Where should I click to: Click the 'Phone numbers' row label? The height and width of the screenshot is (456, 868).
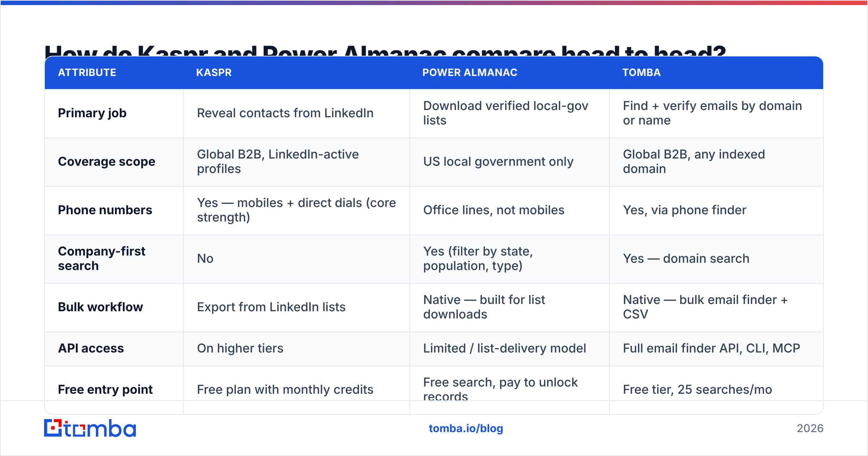pyautogui.click(x=105, y=210)
